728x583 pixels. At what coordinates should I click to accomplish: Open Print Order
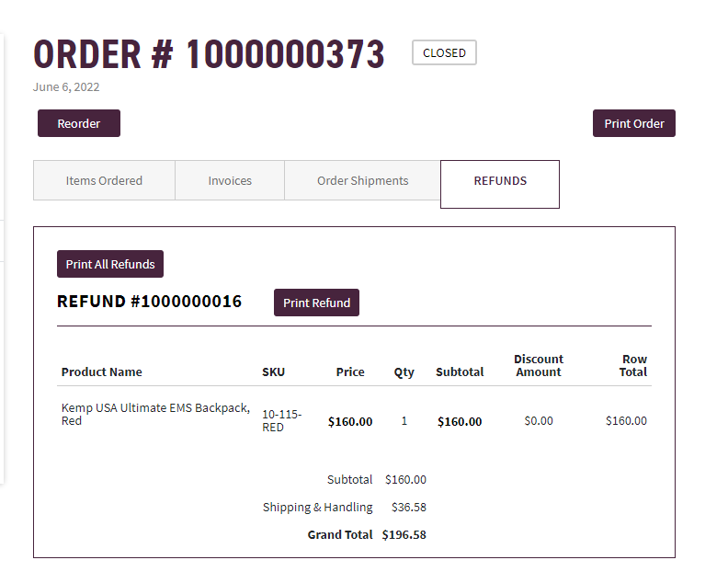point(633,123)
